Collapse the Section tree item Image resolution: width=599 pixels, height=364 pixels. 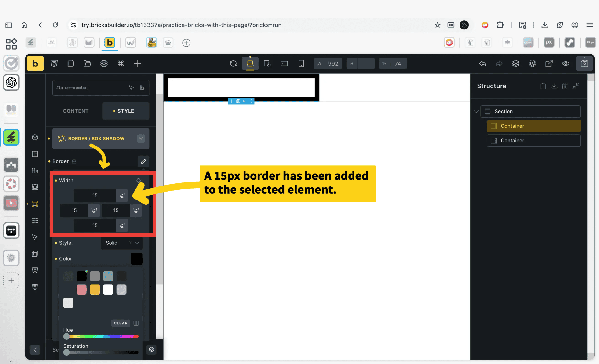point(476,111)
